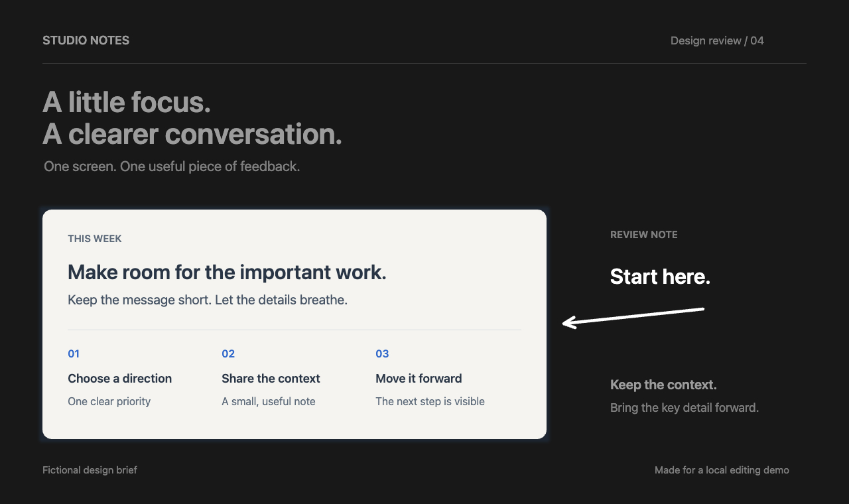
Task: Click the blue 02 step number
Action: tap(228, 354)
